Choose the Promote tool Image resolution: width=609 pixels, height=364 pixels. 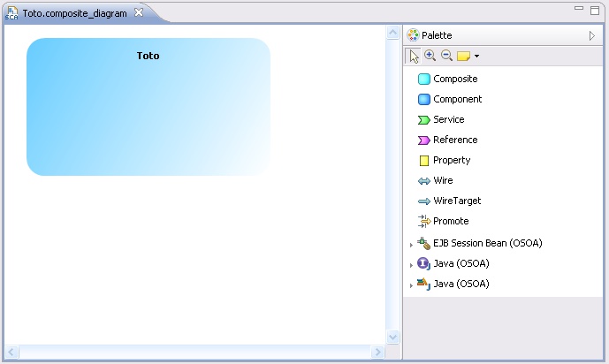pos(450,222)
